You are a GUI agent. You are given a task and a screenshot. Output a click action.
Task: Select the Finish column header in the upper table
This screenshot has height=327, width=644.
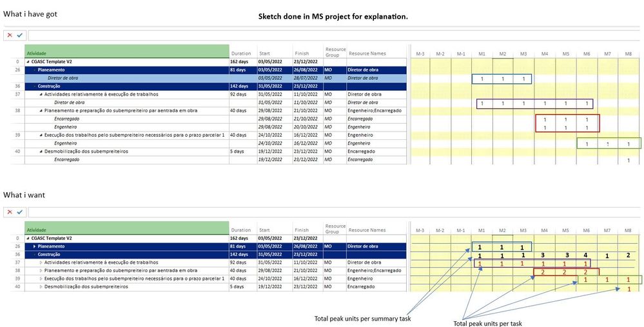(308, 52)
